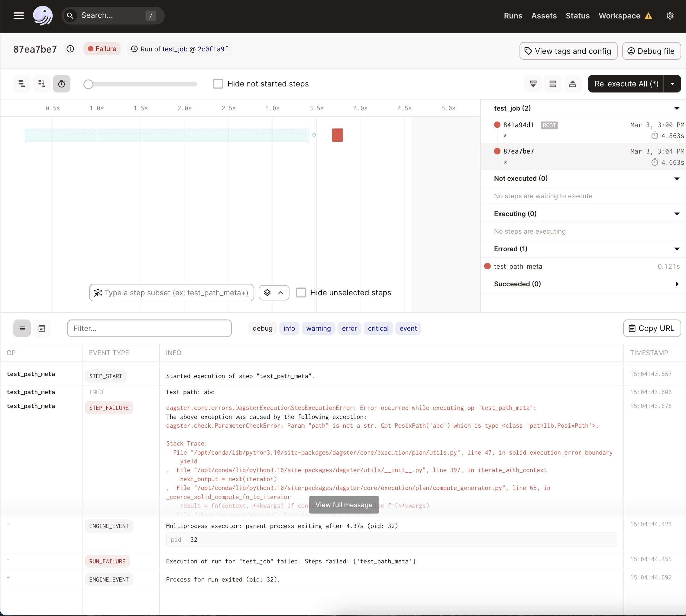Select run 87ea7be7 in run list
This screenshot has width=686, height=616.
583,157
